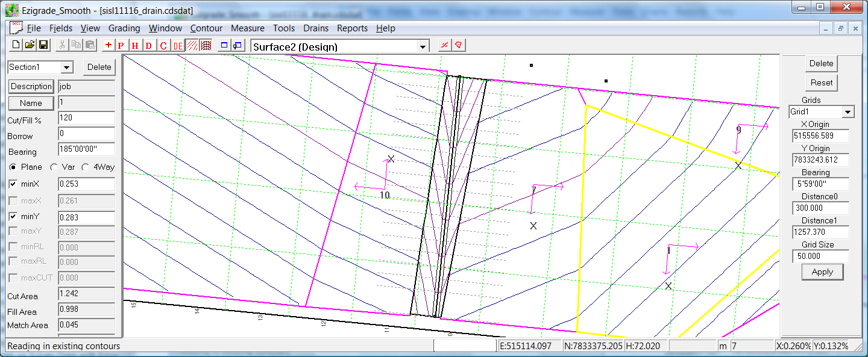Click the Open folder toolbar icon
Screen dimensions: 868x357
[30, 45]
